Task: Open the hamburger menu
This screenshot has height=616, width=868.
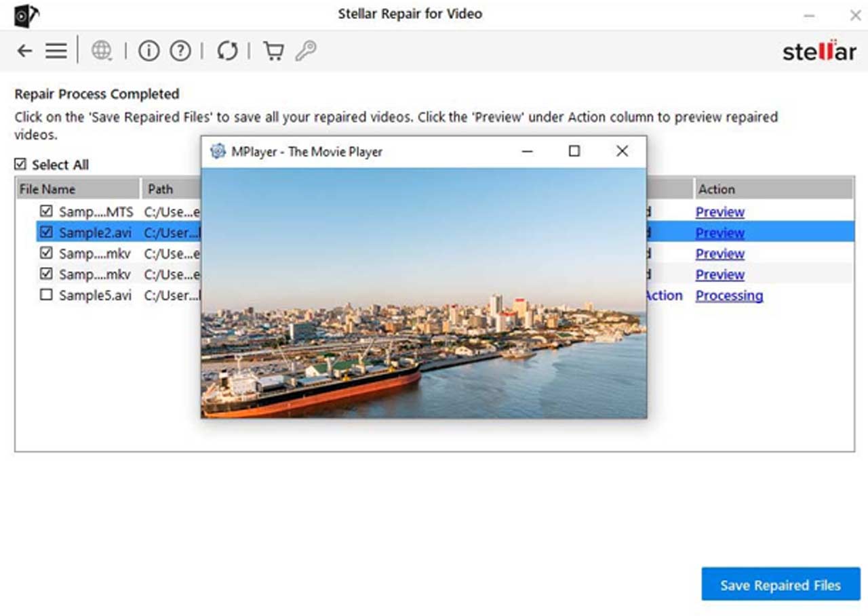Action: [56, 51]
